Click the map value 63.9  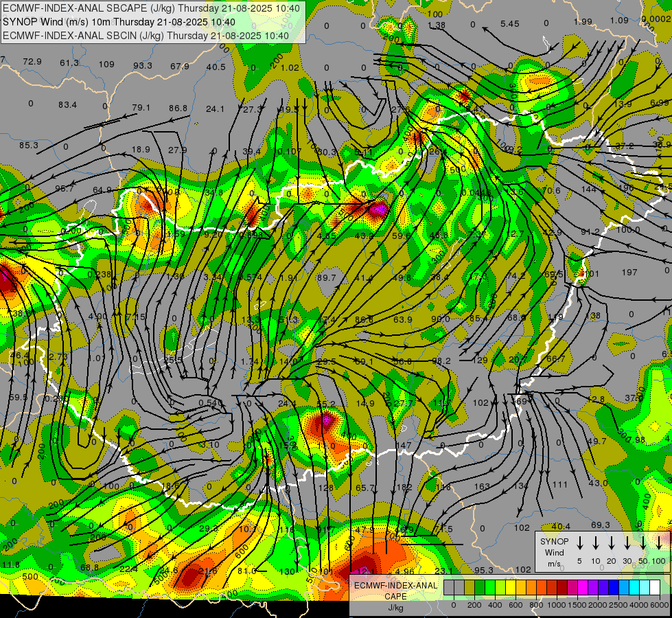tap(403, 319)
